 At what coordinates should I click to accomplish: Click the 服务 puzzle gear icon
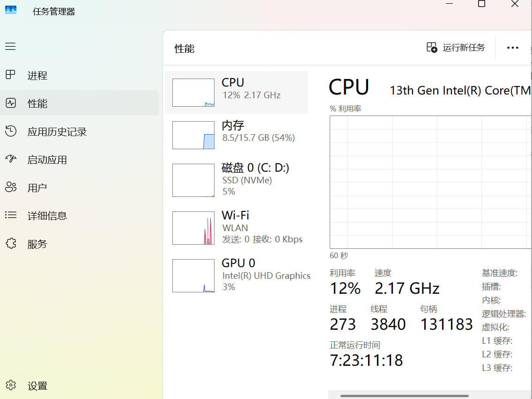10,243
